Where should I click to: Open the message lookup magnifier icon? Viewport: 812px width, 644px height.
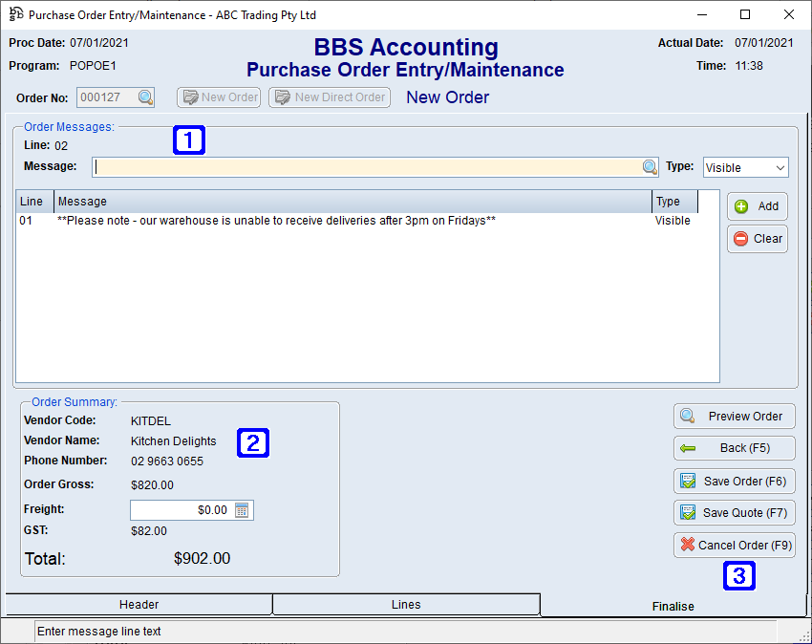click(x=651, y=166)
